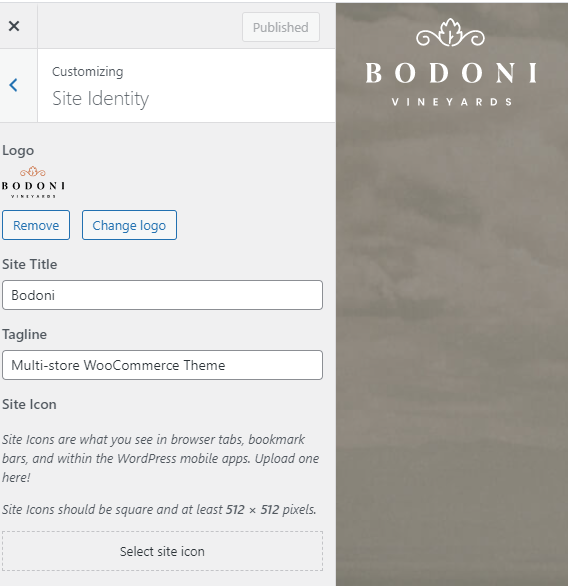This screenshot has height=586, width=568.
Task: Select the Site Identity section heading
Action: [101, 99]
